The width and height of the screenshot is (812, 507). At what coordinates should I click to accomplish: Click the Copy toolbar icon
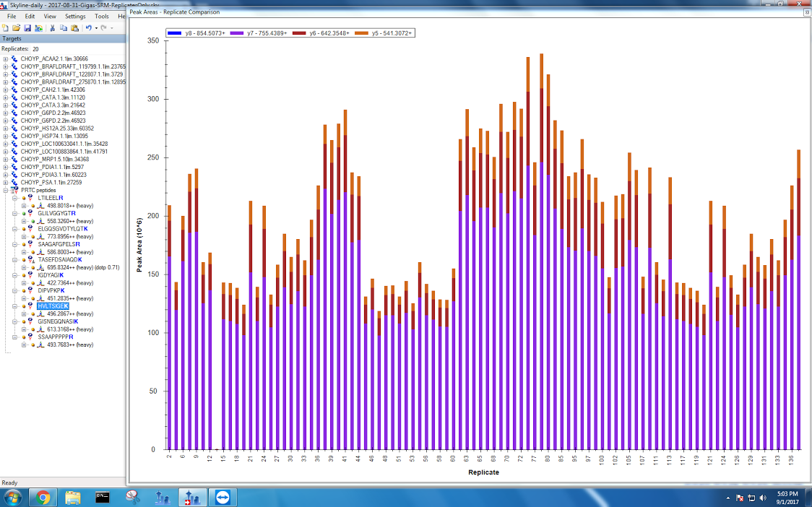coord(64,27)
